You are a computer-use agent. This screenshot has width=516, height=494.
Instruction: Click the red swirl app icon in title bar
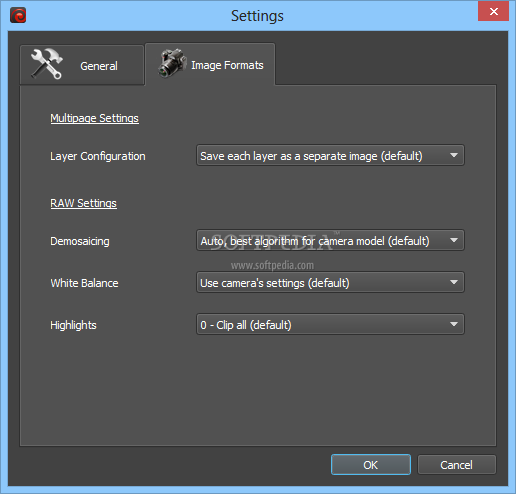point(18,15)
